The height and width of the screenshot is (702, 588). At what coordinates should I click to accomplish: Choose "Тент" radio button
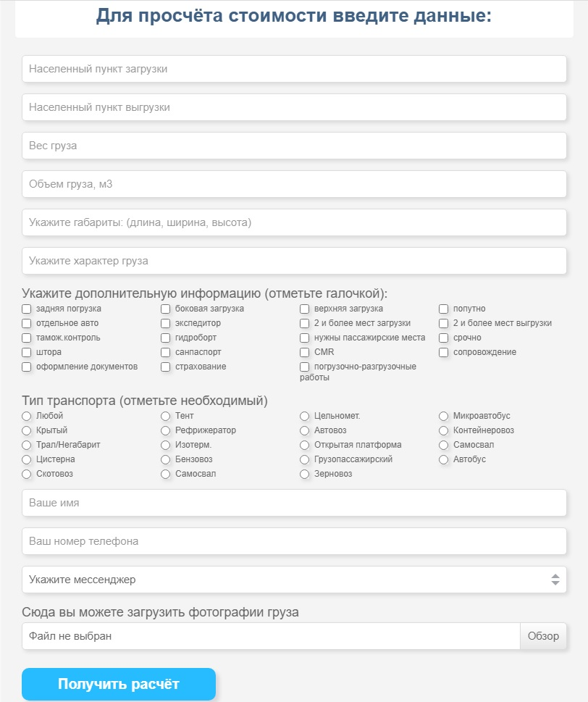pyautogui.click(x=166, y=417)
